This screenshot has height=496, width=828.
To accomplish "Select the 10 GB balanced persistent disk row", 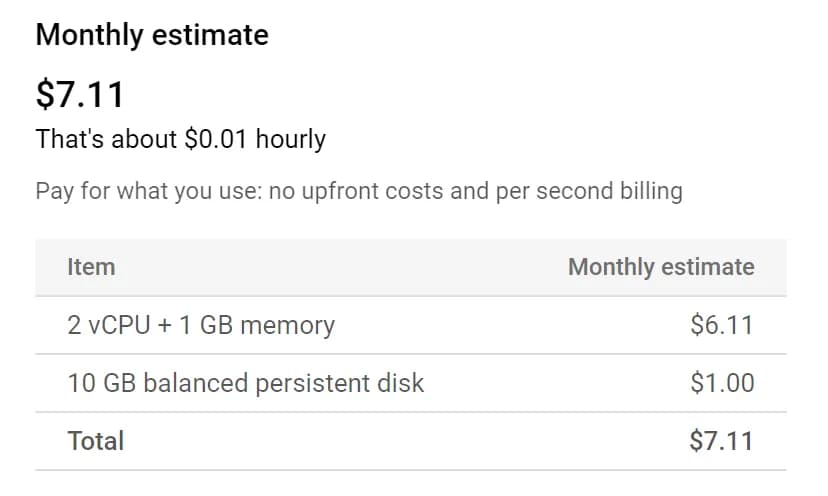I will click(x=411, y=383).
